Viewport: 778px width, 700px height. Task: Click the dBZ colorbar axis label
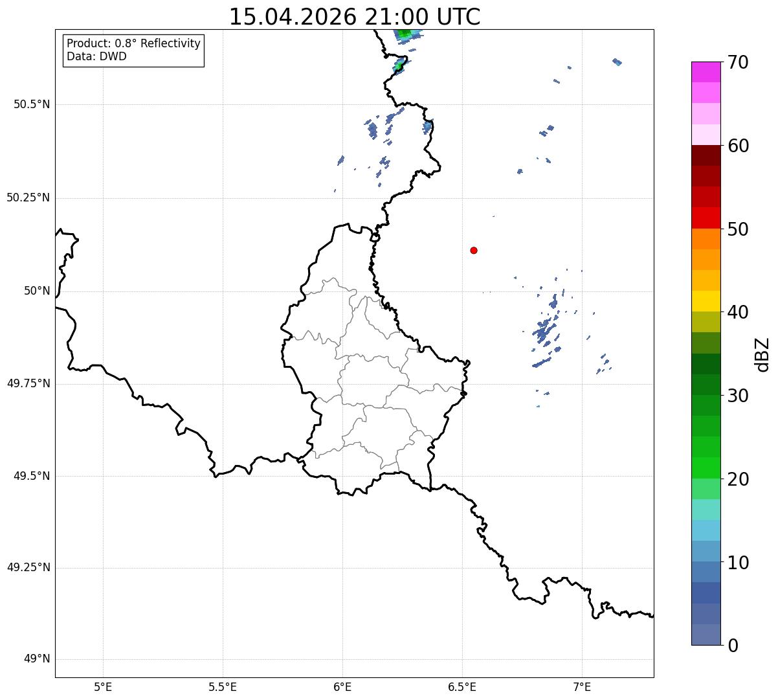762,354
